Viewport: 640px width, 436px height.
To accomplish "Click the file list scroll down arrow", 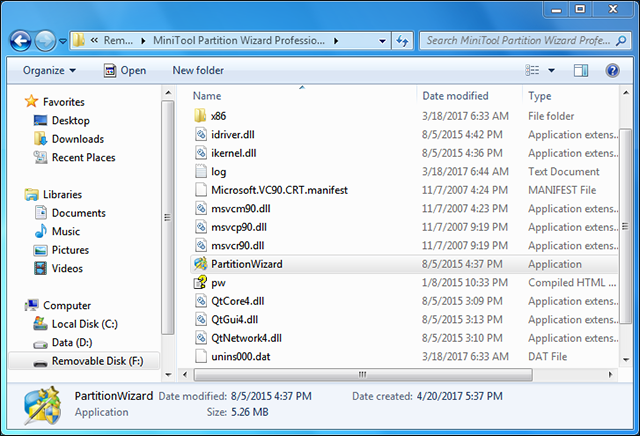I will pyautogui.click(x=626, y=360).
